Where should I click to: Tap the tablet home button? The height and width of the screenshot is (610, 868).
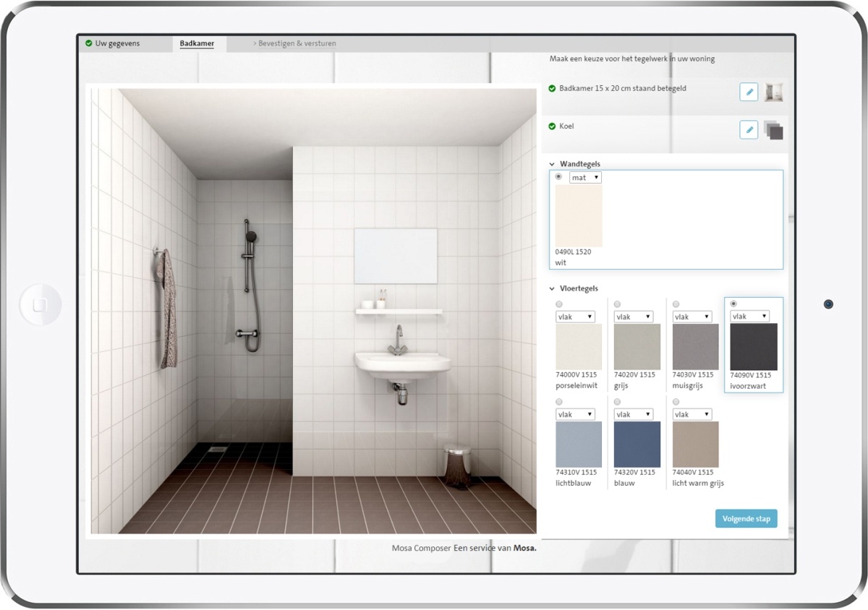click(41, 305)
